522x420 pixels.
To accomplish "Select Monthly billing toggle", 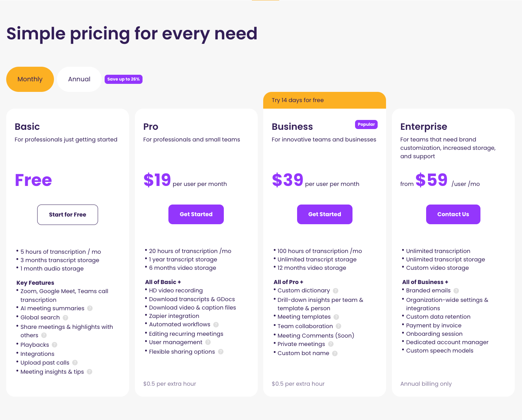I will tap(30, 79).
